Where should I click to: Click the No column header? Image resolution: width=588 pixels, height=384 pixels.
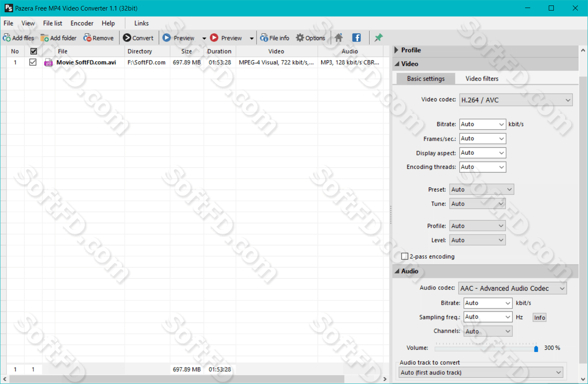pos(15,51)
